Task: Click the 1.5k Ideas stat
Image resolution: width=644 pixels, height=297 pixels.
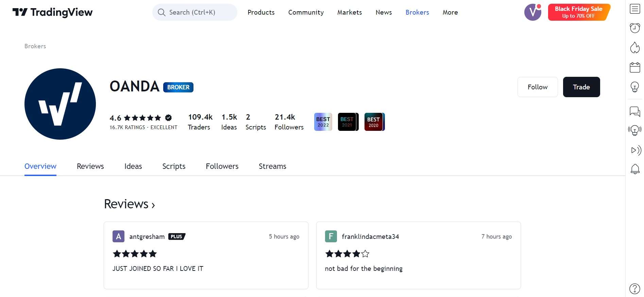Action: (229, 122)
